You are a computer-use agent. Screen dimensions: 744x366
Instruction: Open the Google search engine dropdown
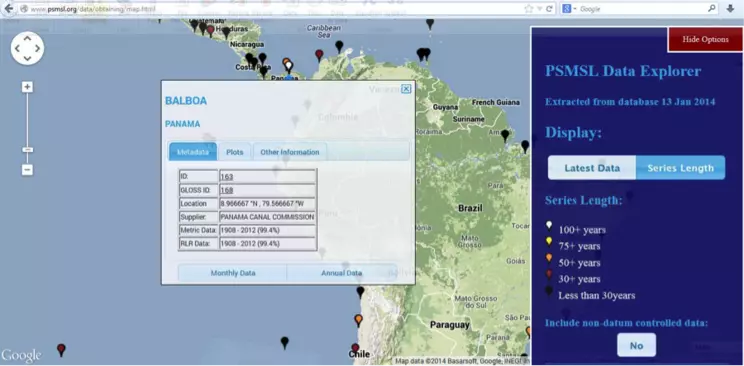(570, 9)
